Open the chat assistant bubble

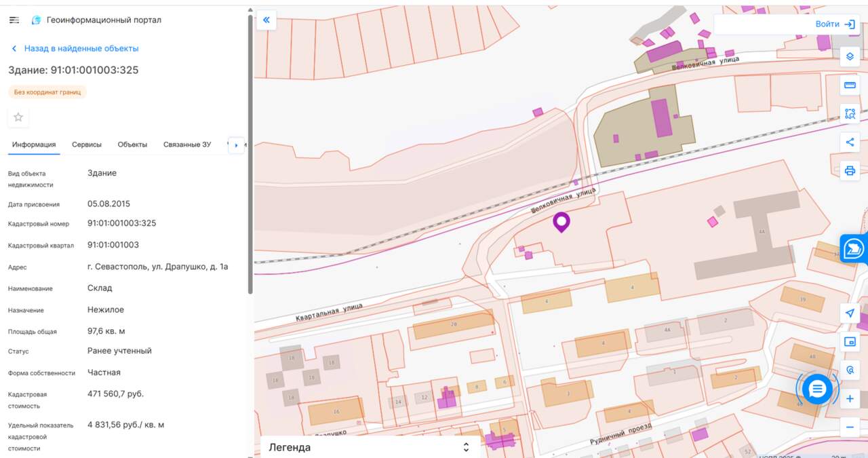[x=817, y=389]
